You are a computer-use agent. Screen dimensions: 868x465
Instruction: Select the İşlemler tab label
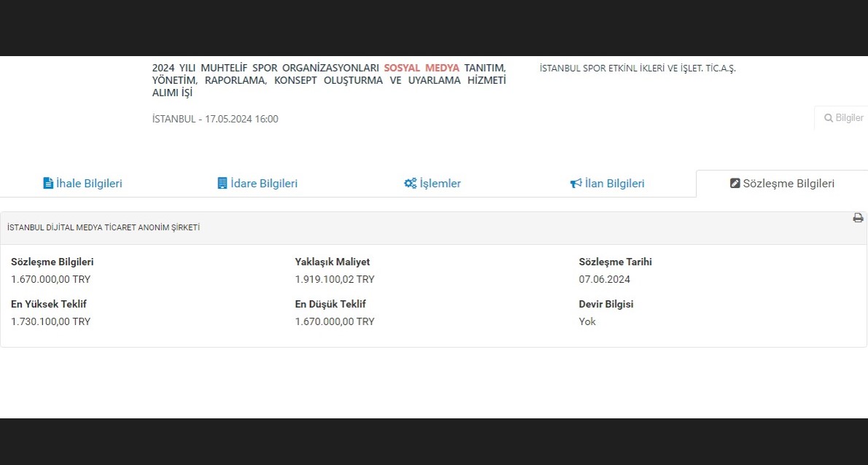click(x=440, y=184)
